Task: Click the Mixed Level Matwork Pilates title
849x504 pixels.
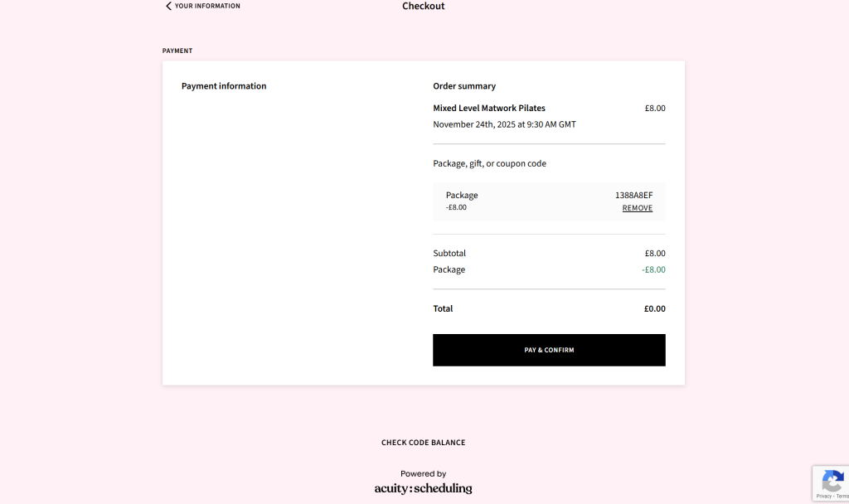Action: click(489, 108)
